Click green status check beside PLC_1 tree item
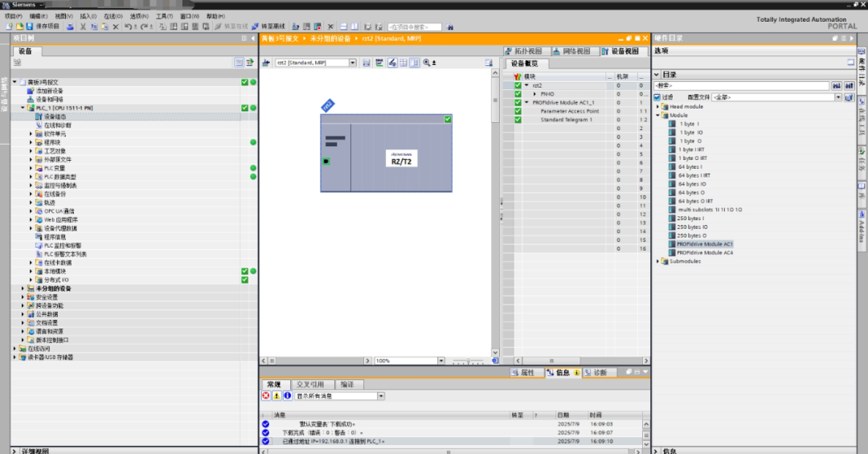This screenshot has width=868, height=454. point(244,108)
